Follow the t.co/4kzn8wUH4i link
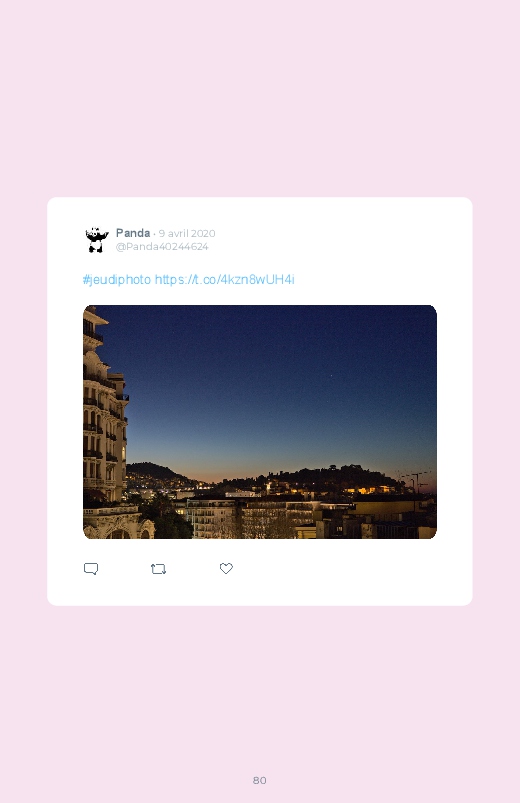This screenshot has width=520, height=803. click(x=224, y=280)
